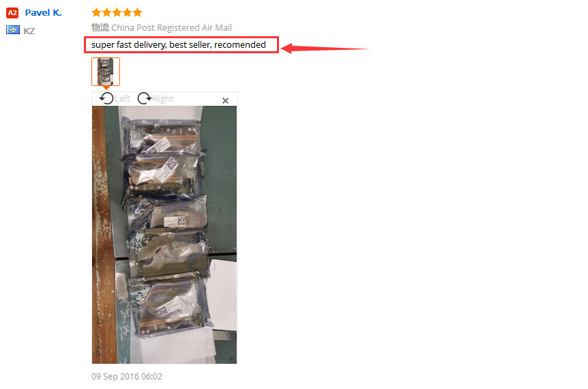Image resolution: width=588 pixels, height=389 pixels.
Task: Click the second rating star
Action: (x=106, y=12)
